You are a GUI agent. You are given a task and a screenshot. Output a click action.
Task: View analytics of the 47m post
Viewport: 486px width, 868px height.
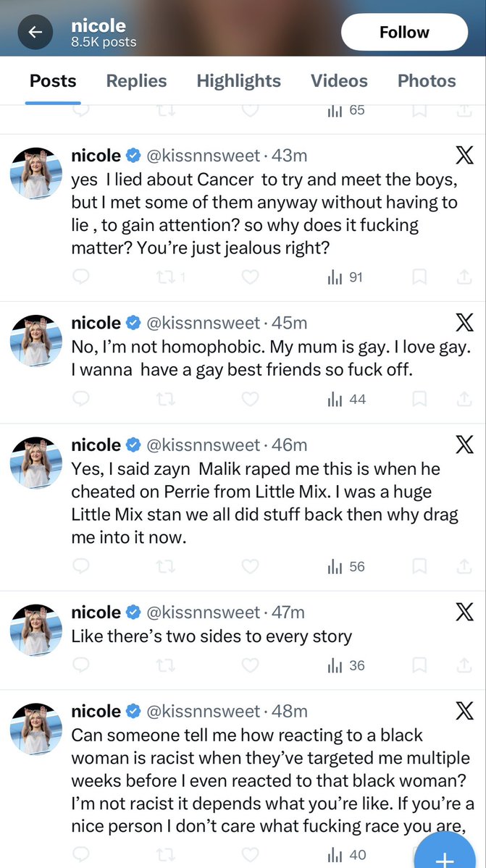click(346, 665)
